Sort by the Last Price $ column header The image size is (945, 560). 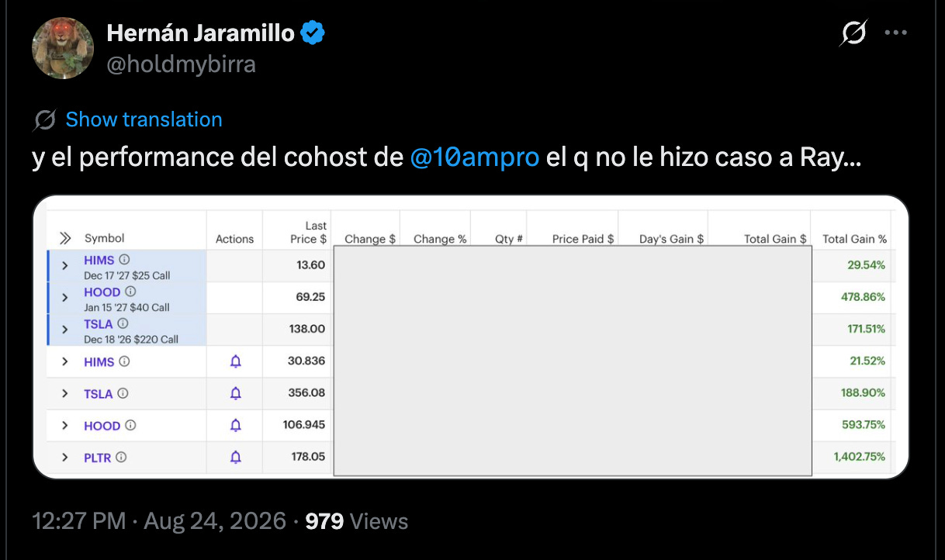(x=308, y=232)
